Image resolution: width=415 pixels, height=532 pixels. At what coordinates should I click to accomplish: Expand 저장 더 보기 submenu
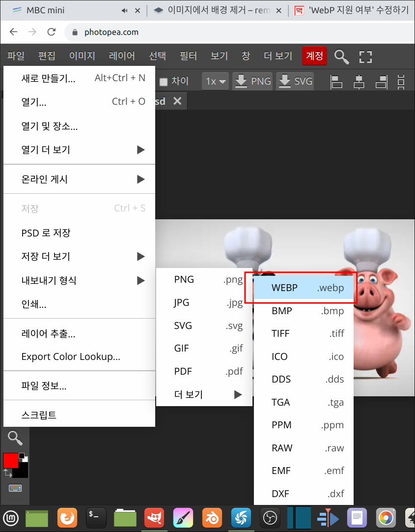79,257
